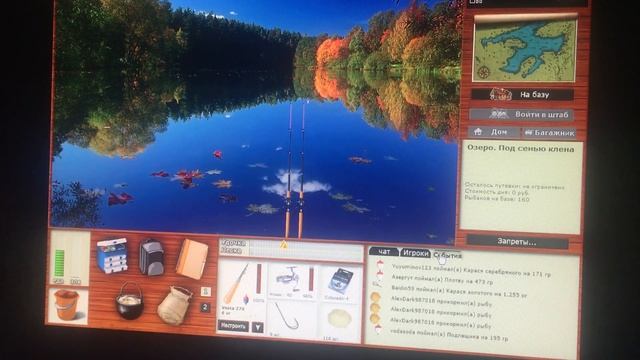Open the black groundbait pot
The image size is (640, 360).
tap(130, 301)
